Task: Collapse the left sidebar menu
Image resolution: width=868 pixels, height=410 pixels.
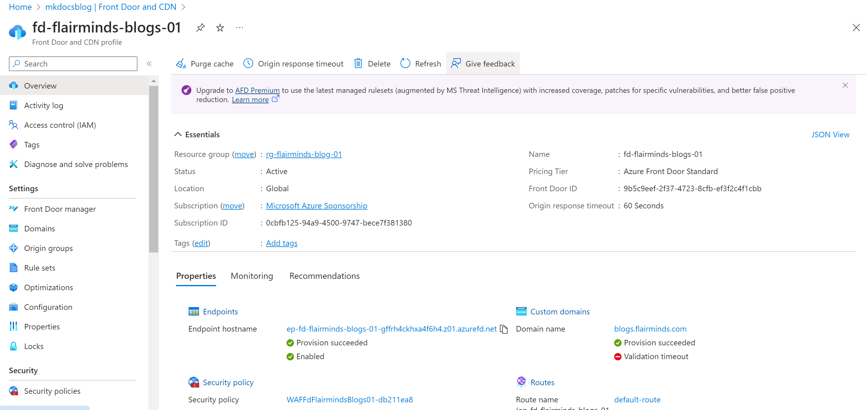Action: [149, 64]
